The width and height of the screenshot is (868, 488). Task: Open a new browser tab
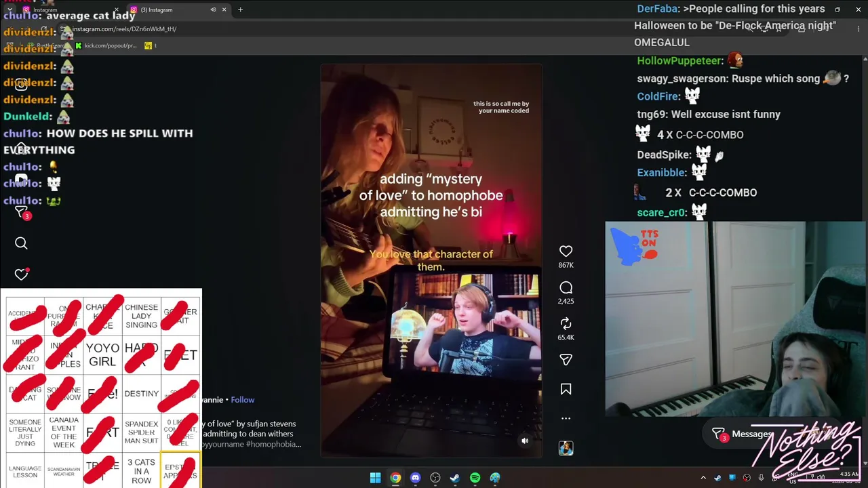240,9
